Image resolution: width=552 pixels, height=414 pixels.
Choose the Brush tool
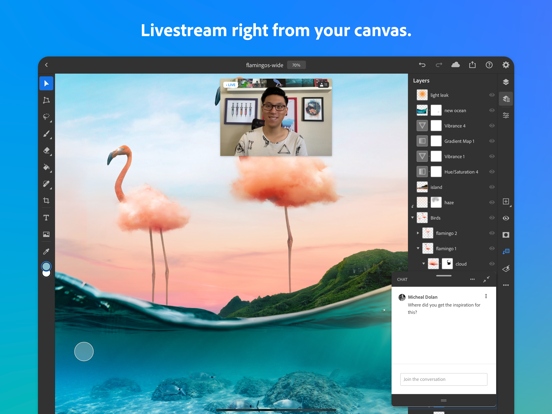pos(46,134)
